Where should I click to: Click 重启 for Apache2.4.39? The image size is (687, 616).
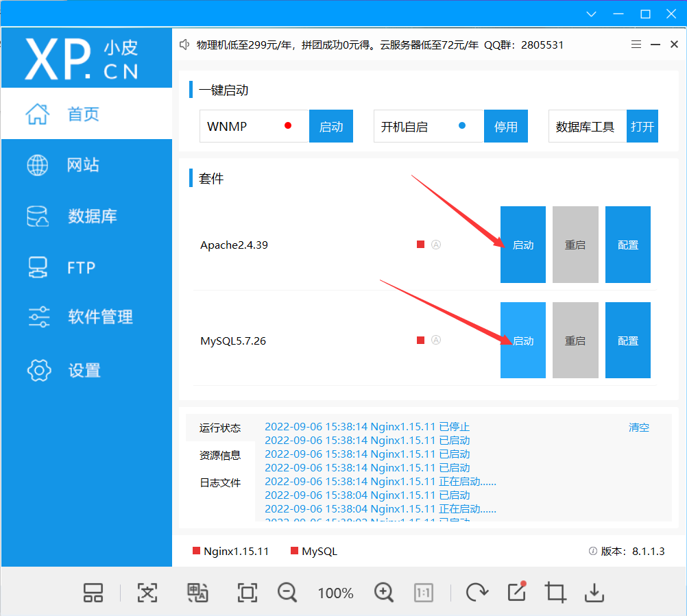[x=575, y=245]
